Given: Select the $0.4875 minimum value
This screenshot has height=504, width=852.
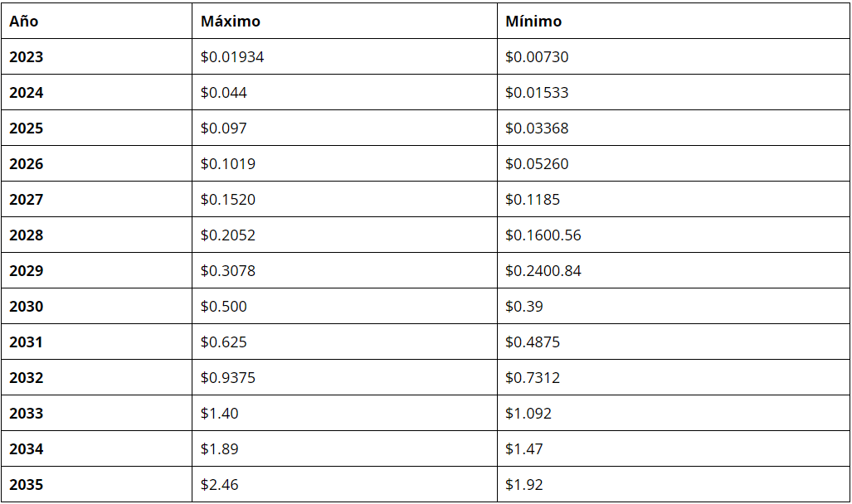Looking at the screenshot, I should point(533,342).
